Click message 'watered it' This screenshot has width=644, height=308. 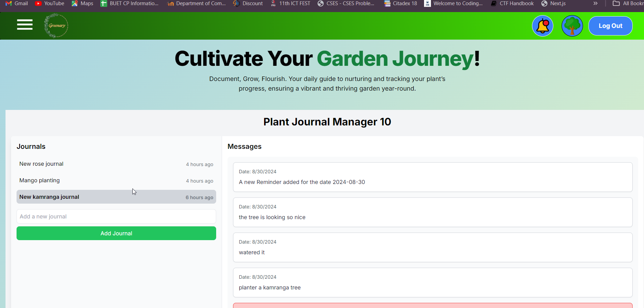click(x=433, y=247)
